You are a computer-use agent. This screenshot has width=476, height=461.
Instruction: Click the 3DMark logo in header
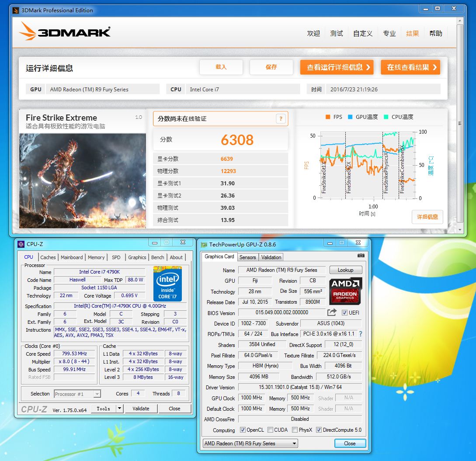tap(64, 31)
